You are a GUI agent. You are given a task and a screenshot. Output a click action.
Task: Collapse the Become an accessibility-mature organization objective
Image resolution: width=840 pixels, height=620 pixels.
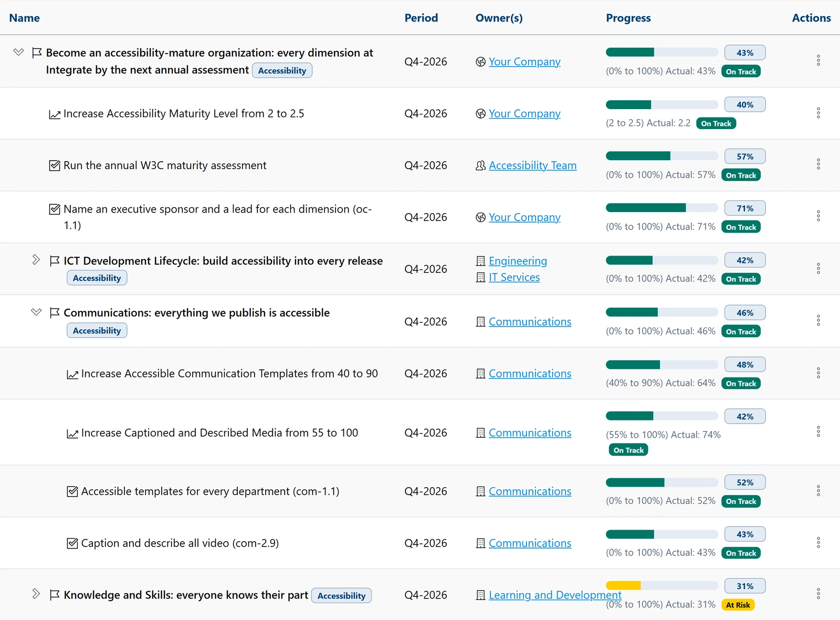[x=18, y=52]
